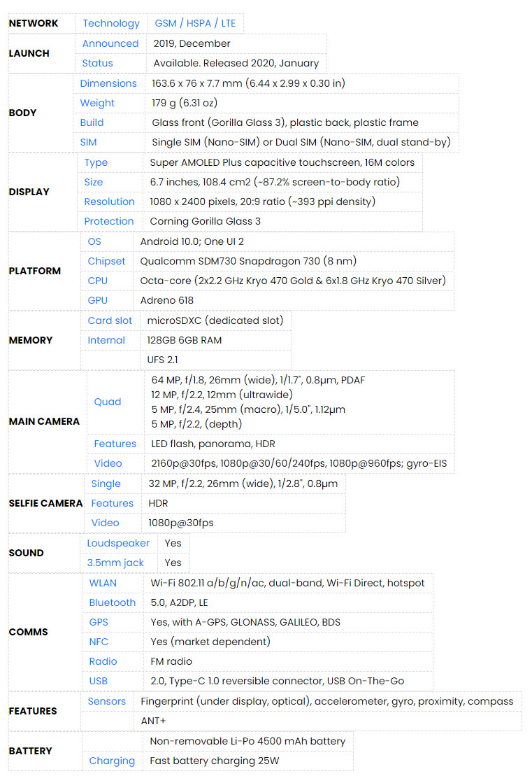Click the display Size link
Image resolution: width=532 pixels, height=783 pixels.
tap(93, 182)
